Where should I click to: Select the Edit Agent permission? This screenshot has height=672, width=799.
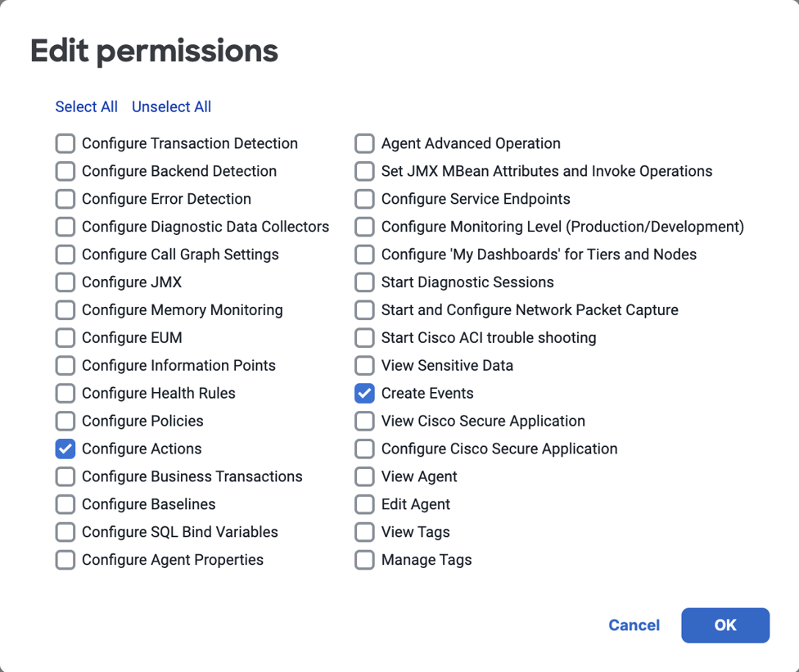365,505
